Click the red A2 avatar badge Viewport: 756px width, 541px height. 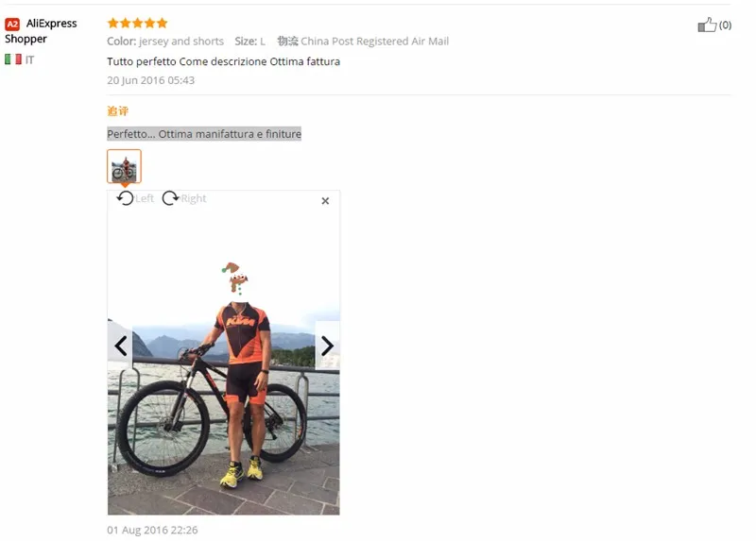(x=12, y=25)
